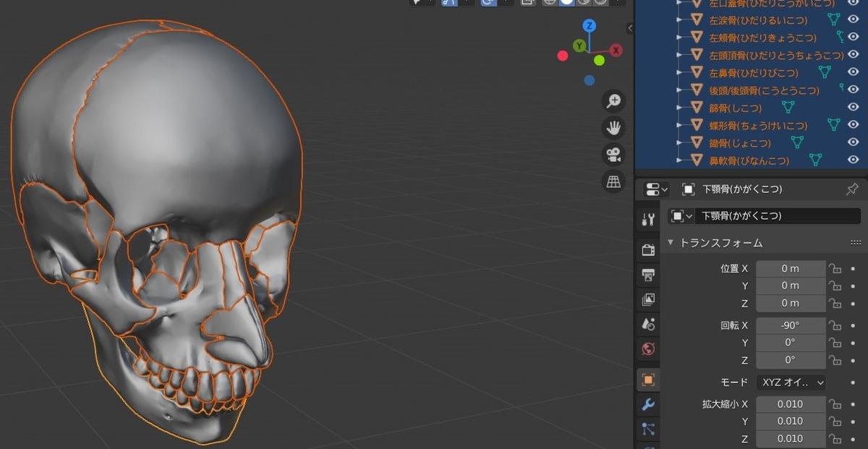
Task: Expand the 左涙骨 tree row
Action: [680, 20]
